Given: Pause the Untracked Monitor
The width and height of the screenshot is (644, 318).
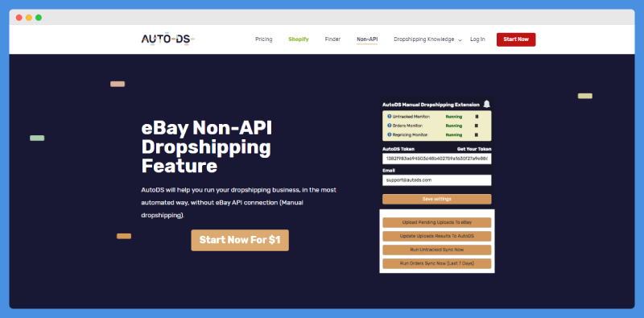Looking at the screenshot, I should [477, 117].
